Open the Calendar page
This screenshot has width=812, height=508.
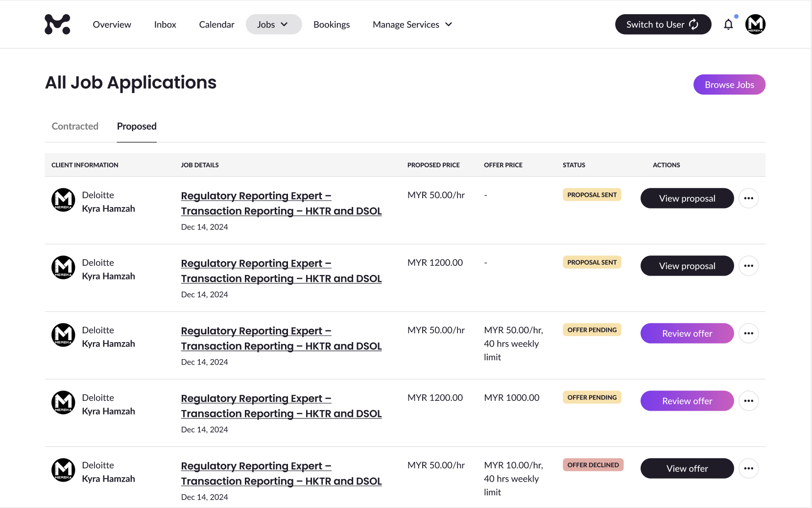216,24
